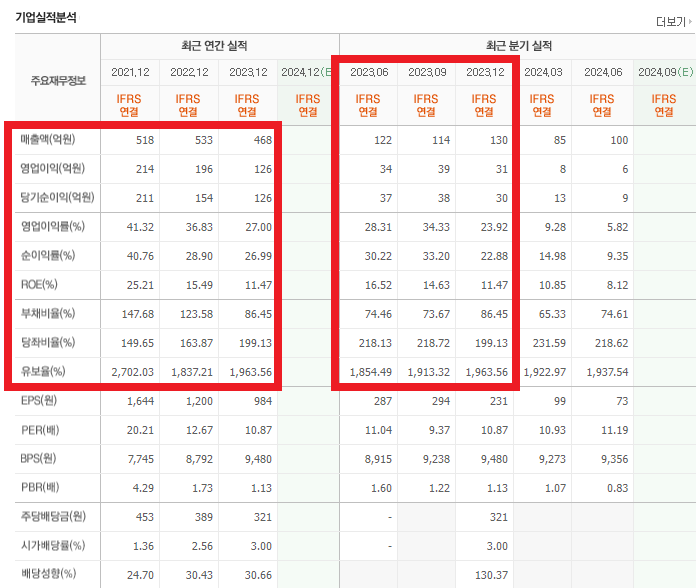Viewport: 700px width, 588px height.
Task: Select the 5.82 operating margin value
Action: (x=617, y=227)
